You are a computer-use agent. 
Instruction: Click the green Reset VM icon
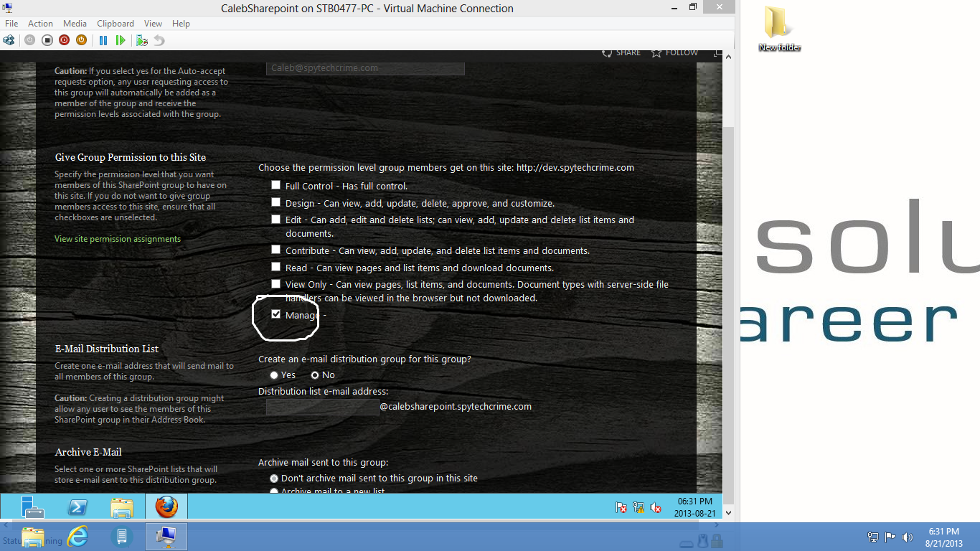point(121,40)
